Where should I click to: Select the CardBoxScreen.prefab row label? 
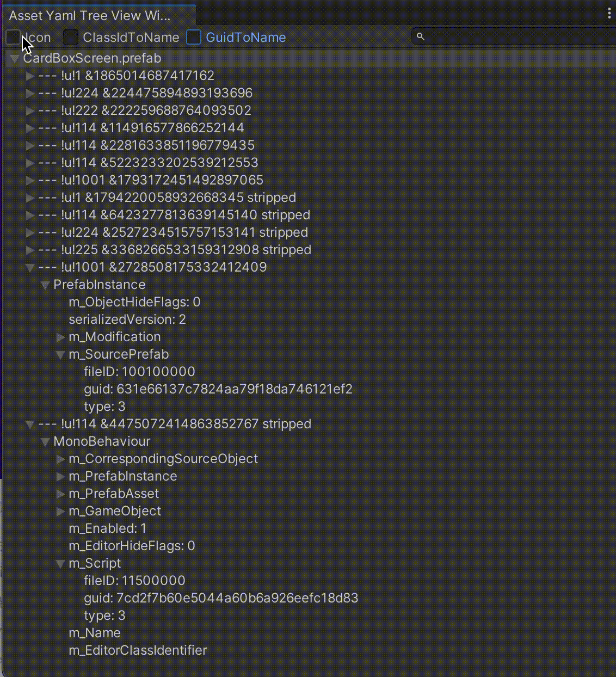tap(92, 58)
